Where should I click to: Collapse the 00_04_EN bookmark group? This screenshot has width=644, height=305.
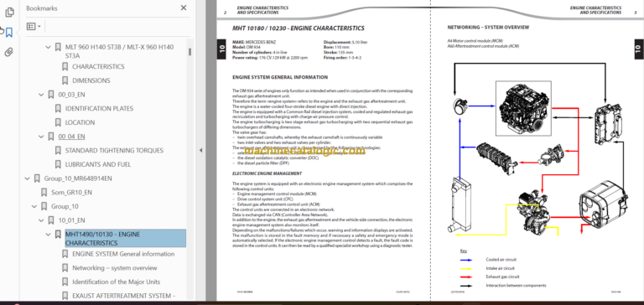coord(41,137)
